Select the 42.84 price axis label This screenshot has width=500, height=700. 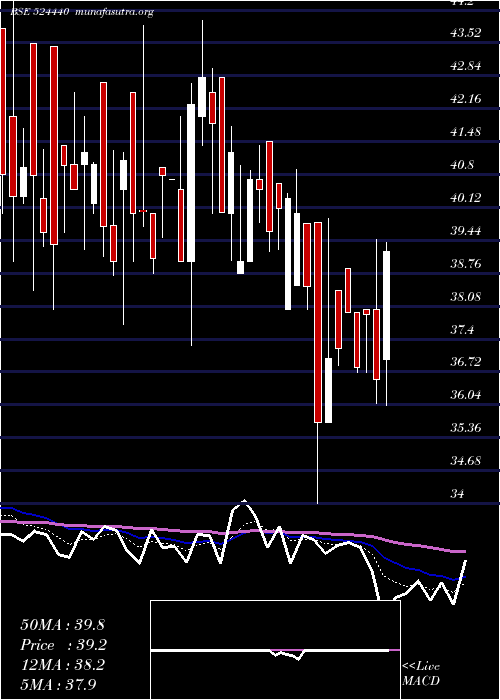[466, 66]
